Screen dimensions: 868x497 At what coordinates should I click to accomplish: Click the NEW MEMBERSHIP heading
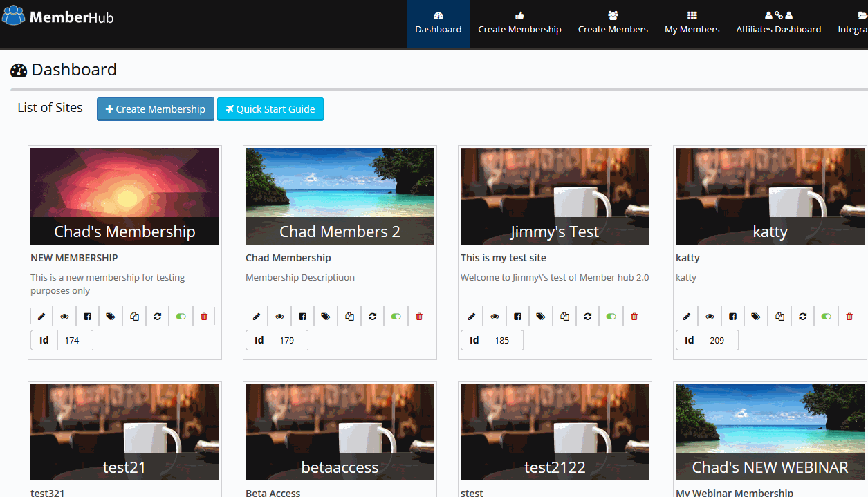pos(74,258)
